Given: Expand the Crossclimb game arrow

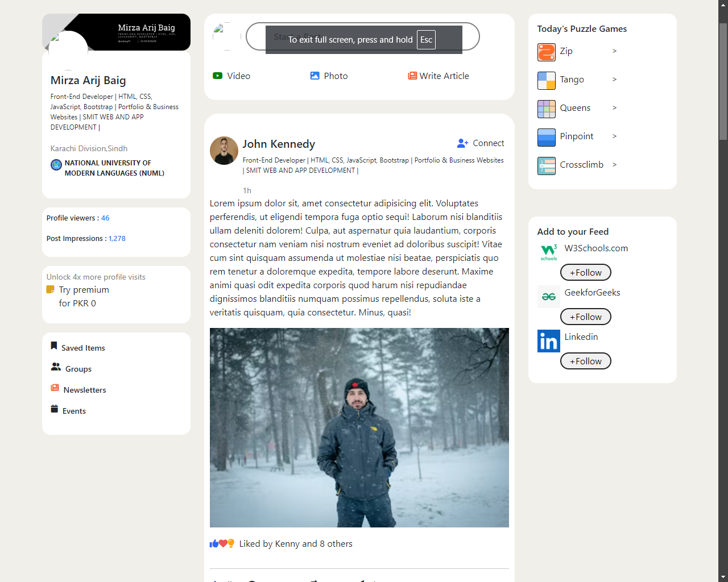Looking at the screenshot, I should (x=614, y=165).
